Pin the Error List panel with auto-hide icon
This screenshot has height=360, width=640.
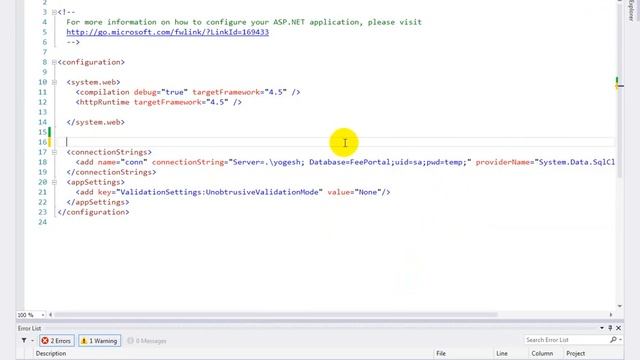click(610, 328)
